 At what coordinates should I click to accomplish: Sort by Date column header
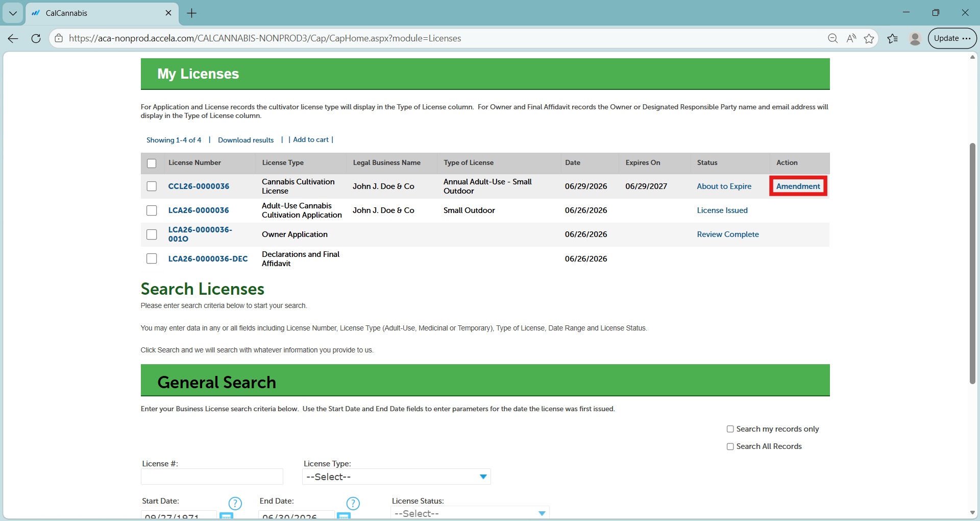tap(573, 162)
